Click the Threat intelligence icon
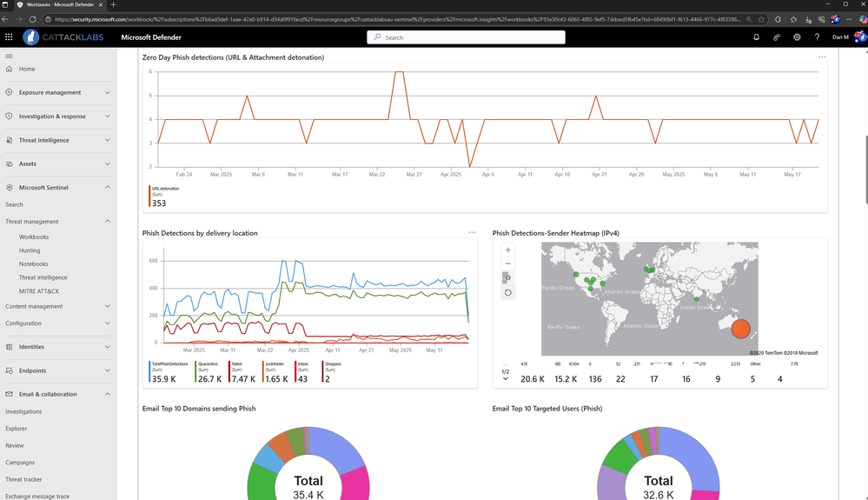 [9, 140]
